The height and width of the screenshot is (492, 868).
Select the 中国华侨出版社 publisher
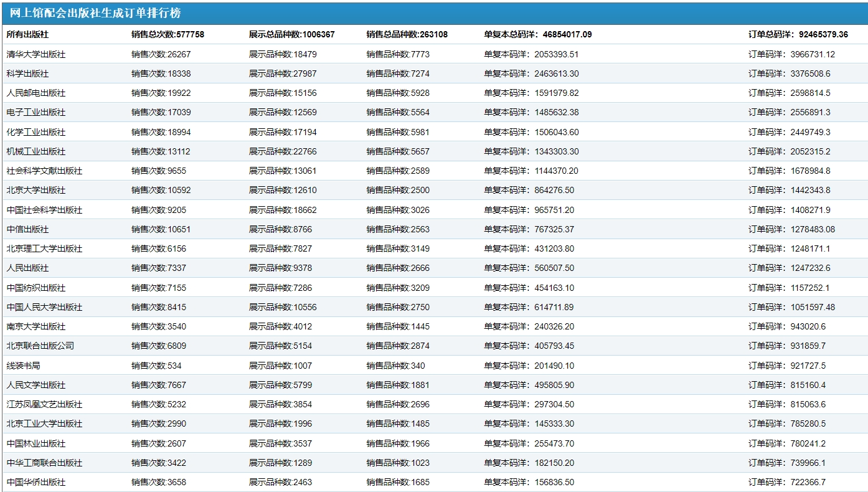[36, 482]
